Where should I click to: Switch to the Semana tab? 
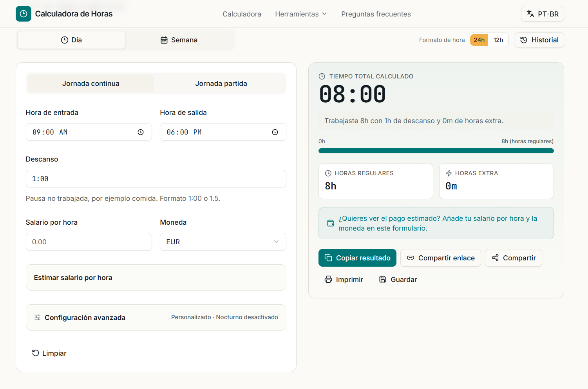[179, 40]
